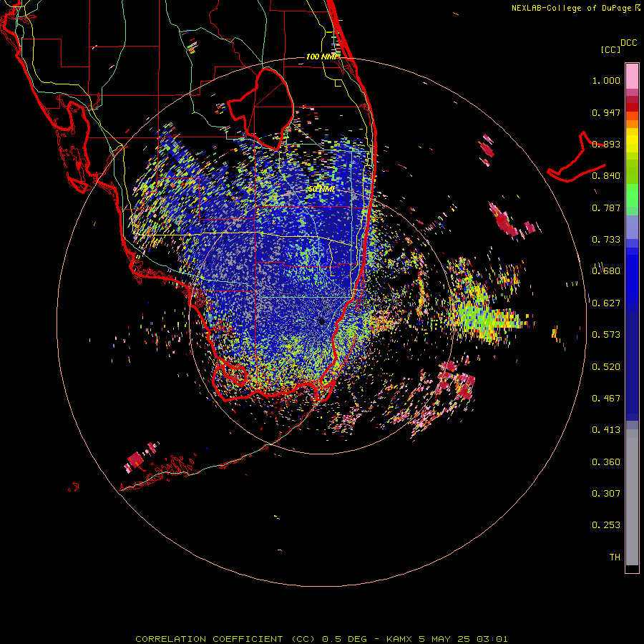Click the 100 NMI range ring label
Viewport: 644px width, 644px height.
[x=323, y=57]
